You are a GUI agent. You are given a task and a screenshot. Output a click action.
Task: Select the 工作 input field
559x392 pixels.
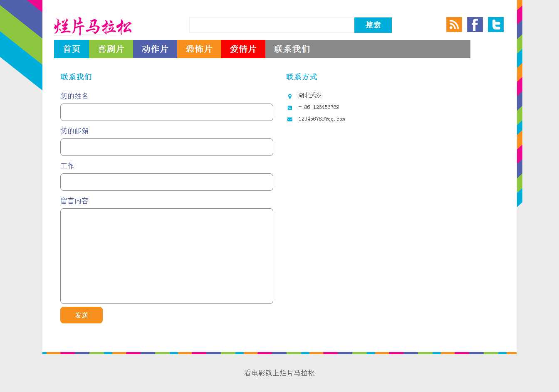coord(167,182)
